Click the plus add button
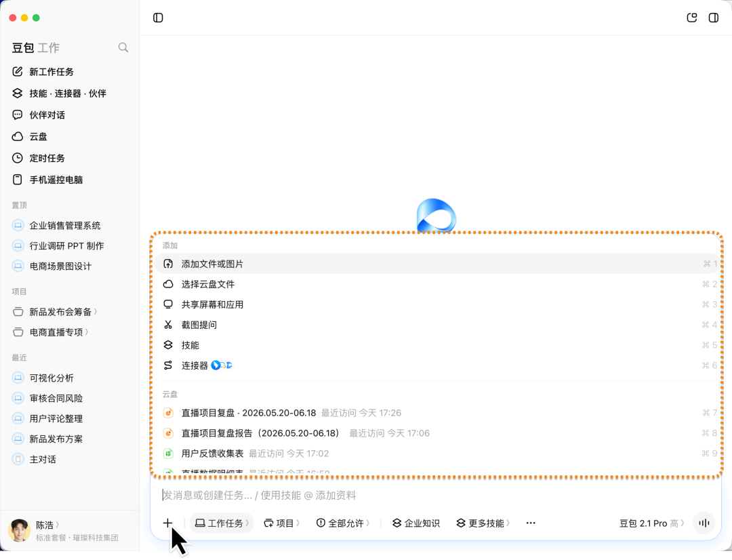 coord(167,523)
